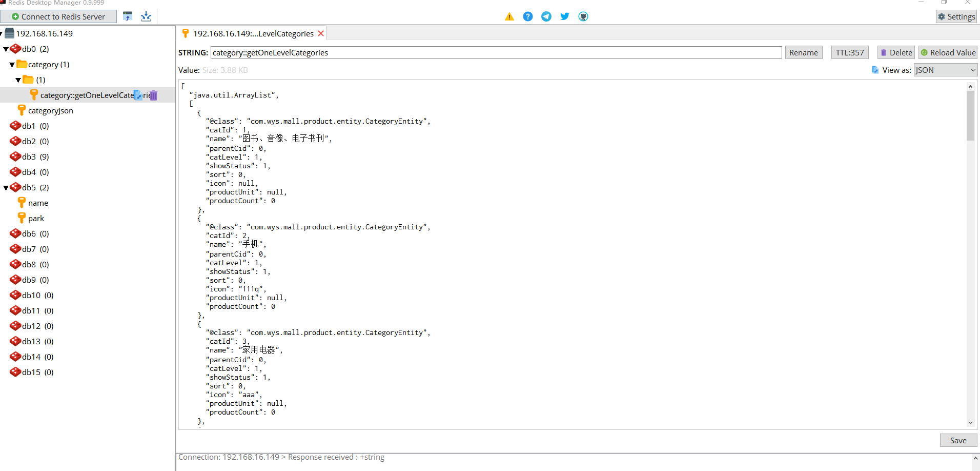Screen dimensions: 980x471
Task: Select the categoryJson key
Action: (51, 110)
